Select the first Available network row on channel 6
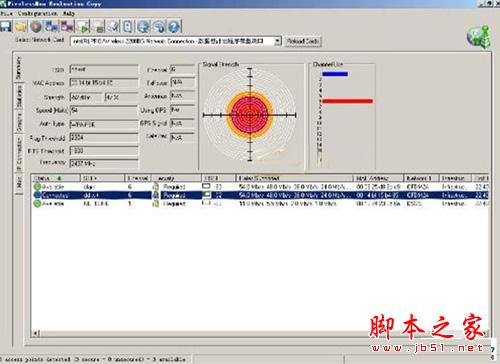 [260, 187]
